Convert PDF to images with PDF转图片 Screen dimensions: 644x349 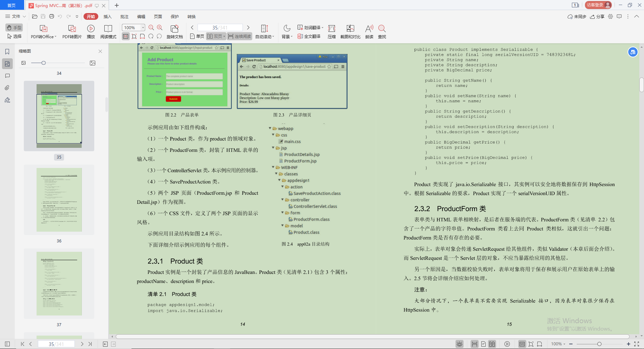pos(72,32)
